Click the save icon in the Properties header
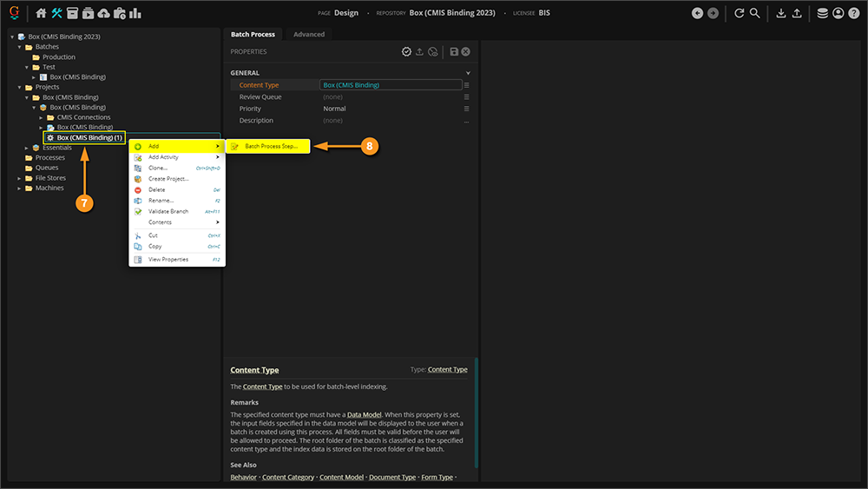This screenshot has width=868, height=489. [x=454, y=52]
